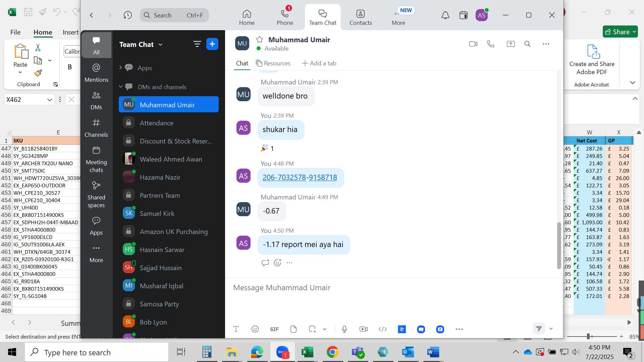The width and height of the screenshot is (644, 362).
Task: Click the blue new chat plus button
Action: click(x=212, y=44)
